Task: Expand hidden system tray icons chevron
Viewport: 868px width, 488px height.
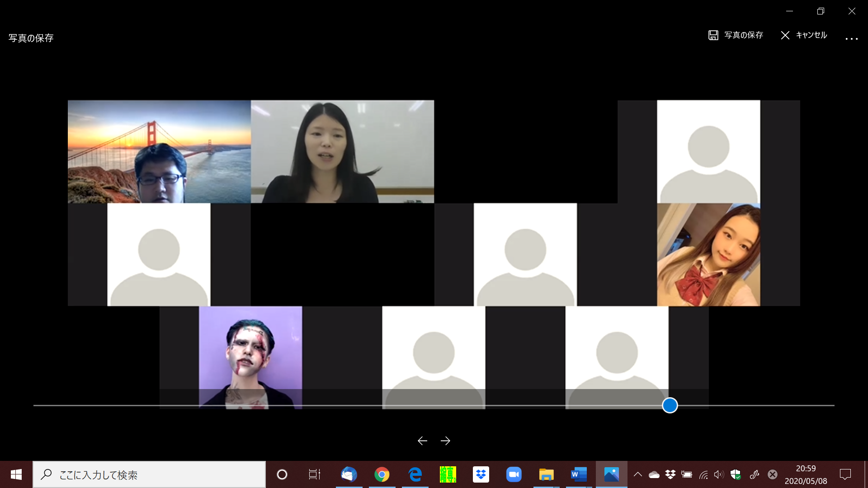Action: 638,474
